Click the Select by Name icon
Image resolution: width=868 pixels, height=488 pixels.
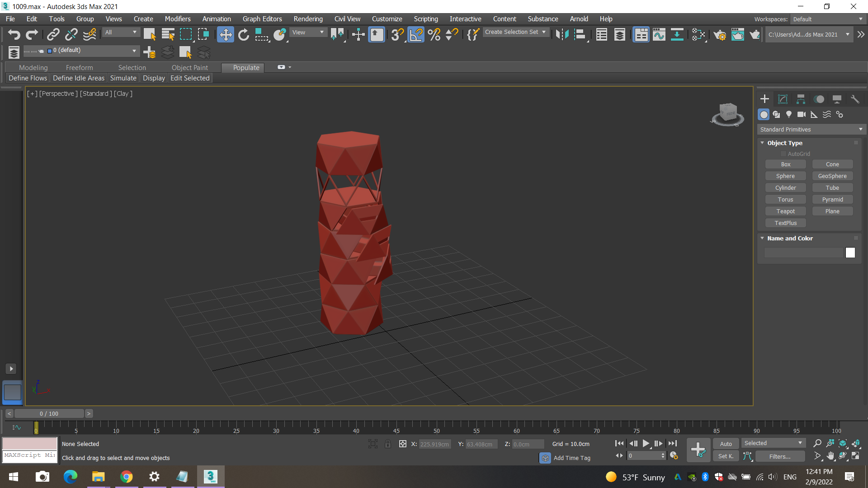click(168, 35)
